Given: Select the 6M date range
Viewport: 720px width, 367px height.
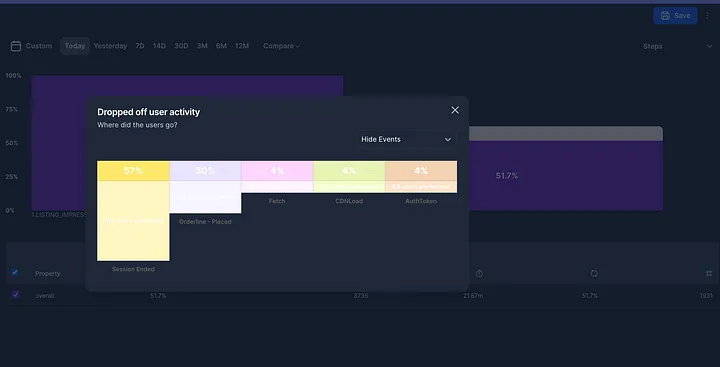Looking at the screenshot, I should (221, 46).
